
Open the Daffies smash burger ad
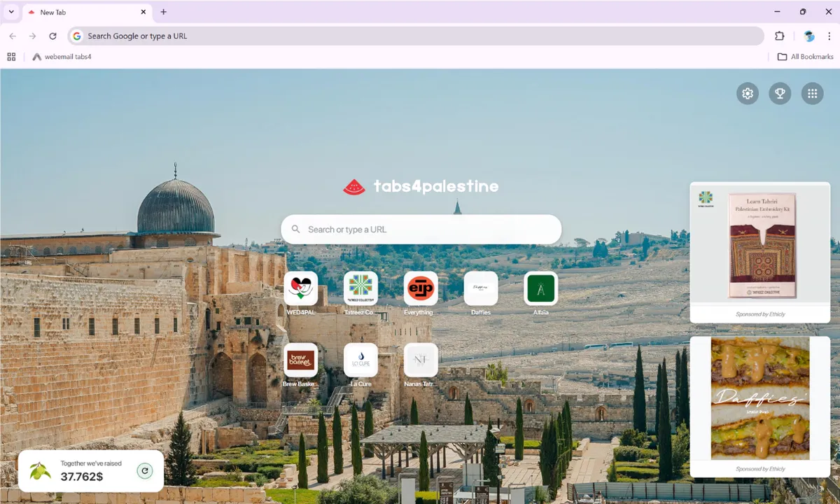760,398
